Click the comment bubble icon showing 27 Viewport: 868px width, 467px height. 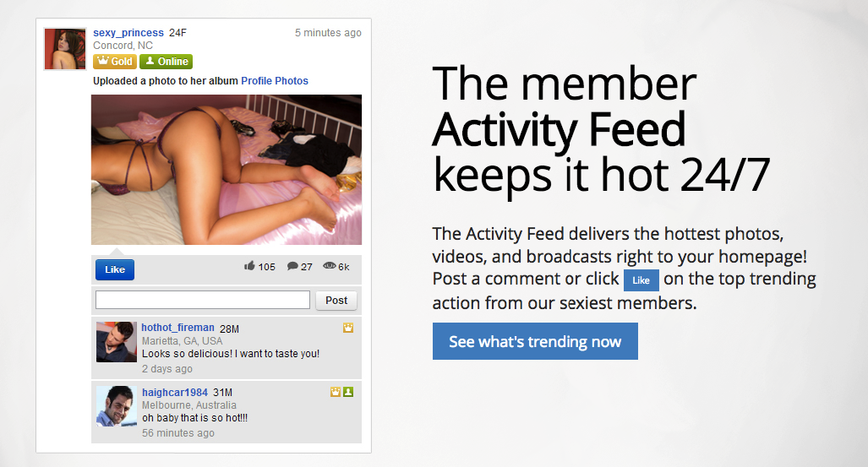click(292, 266)
